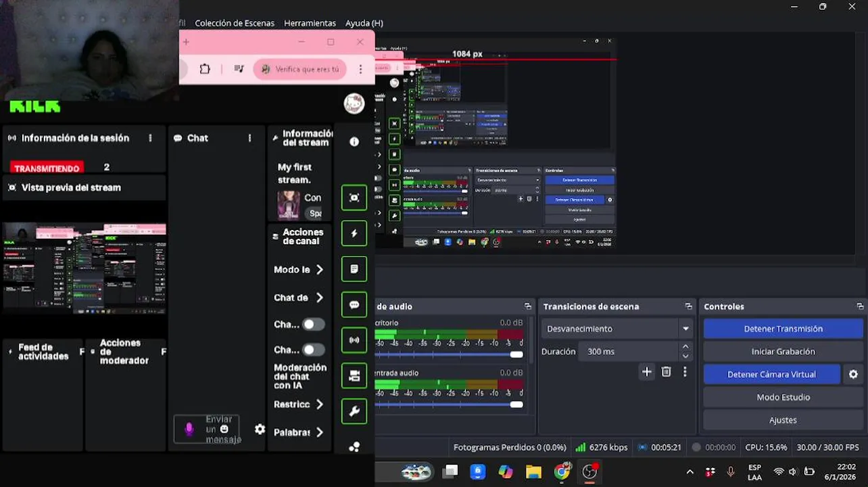
Task: Click the "Enviar un mensaje" chat input
Action: (208, 429)
